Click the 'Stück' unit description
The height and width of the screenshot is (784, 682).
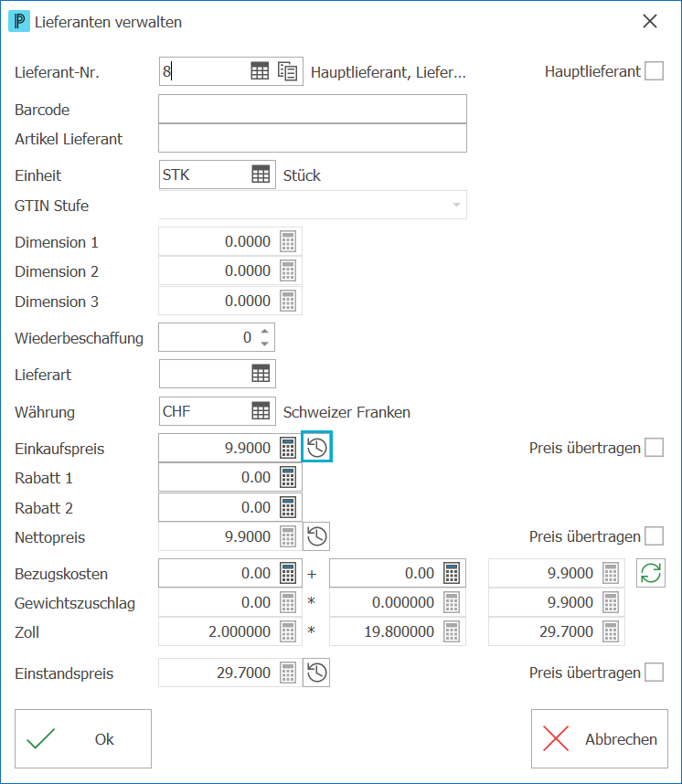(302, 175)
